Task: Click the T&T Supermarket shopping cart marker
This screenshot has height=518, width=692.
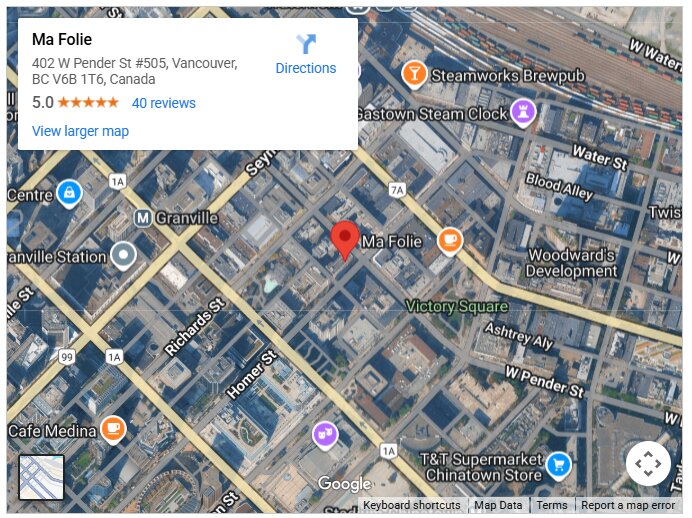Action: [558, 466]
